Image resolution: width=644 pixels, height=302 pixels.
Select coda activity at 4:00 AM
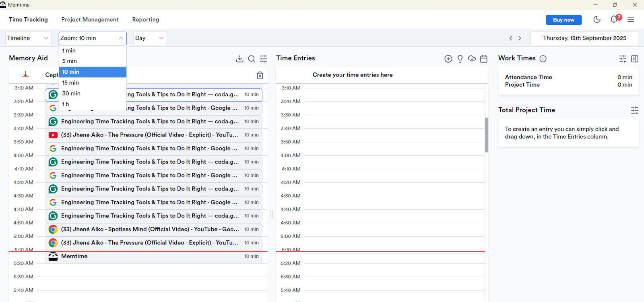click(153, 162)
